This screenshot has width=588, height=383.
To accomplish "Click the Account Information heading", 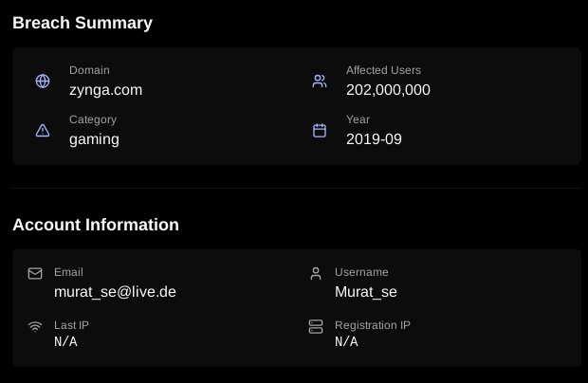I will tap(96, 225).
